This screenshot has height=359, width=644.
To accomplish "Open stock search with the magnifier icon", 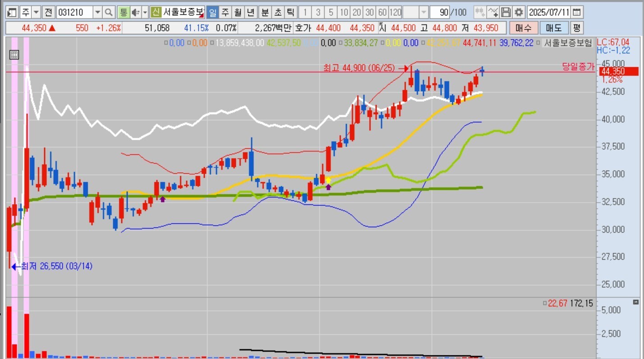I will pos(109,12).
